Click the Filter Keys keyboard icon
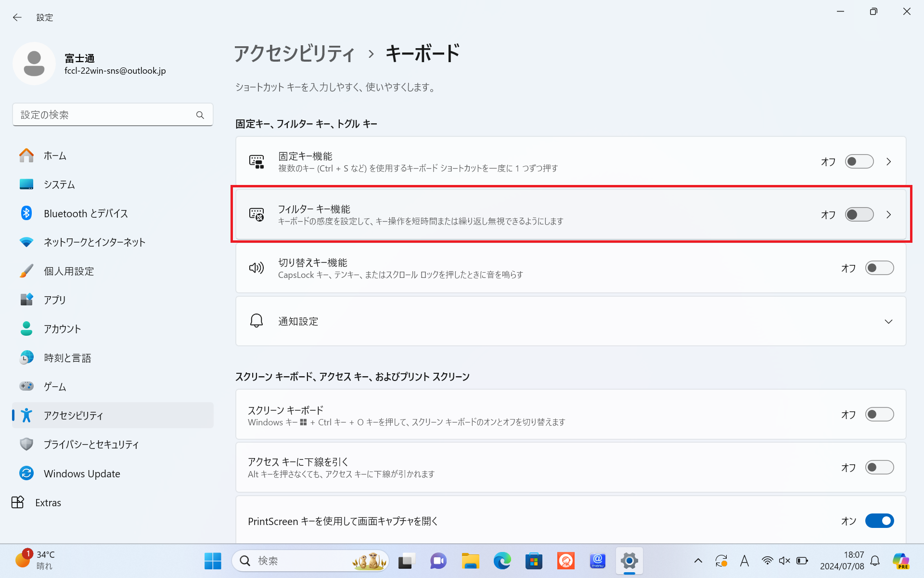 pyautogui.click(x=257, y=215)
